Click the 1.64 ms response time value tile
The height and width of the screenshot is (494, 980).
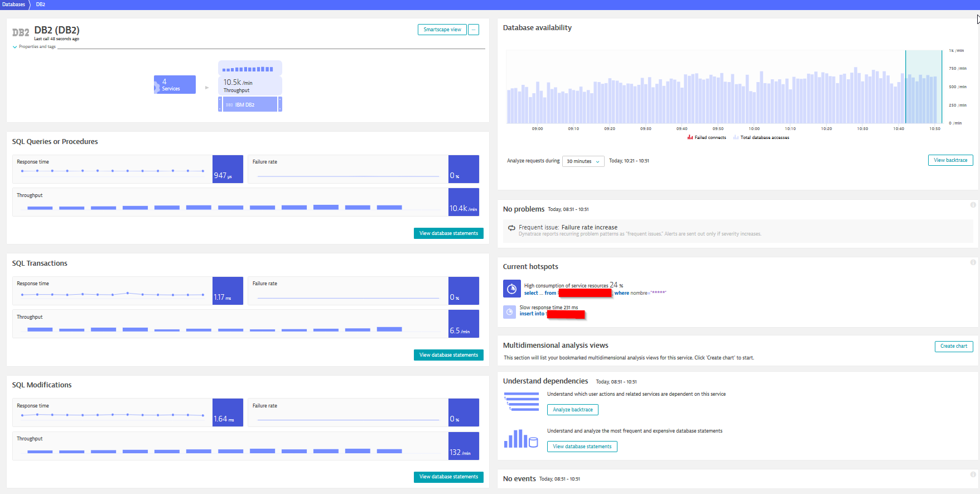(228, 413)
